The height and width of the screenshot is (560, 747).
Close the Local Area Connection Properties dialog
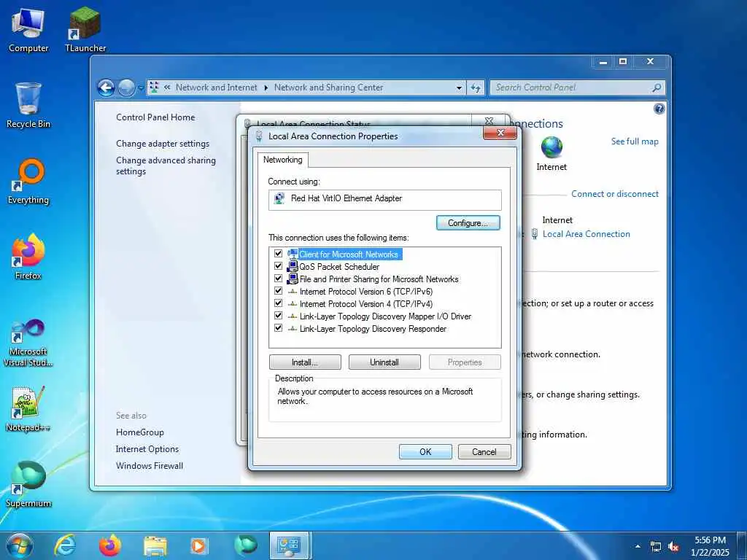coord(500,133)
